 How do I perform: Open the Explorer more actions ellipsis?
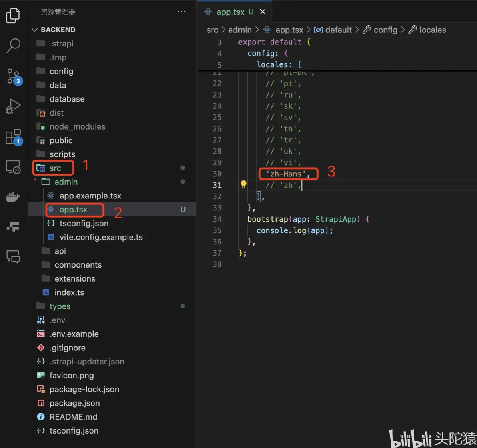coord(182,12)
